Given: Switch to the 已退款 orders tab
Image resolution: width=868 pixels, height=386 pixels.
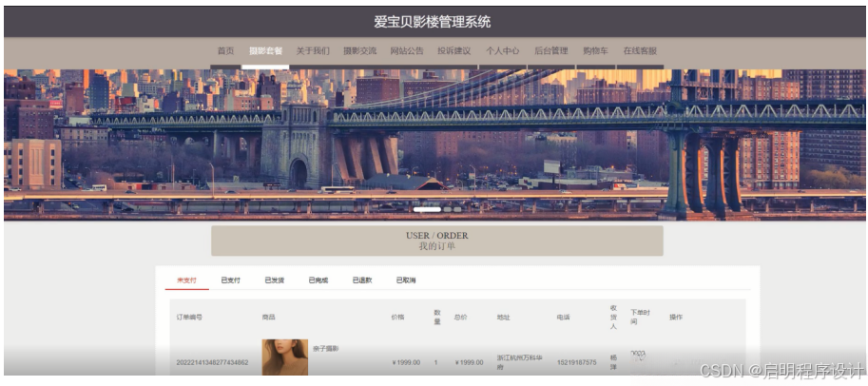Looking at the screenshot, I should pyautogui.click(x=361, y=280).
